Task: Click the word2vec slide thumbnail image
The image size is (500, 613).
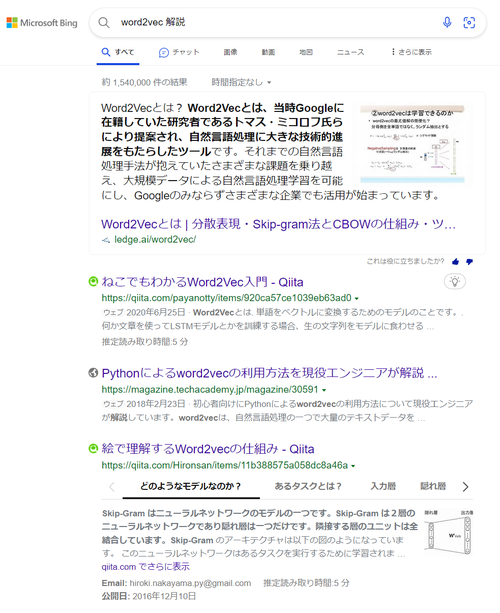Action: click(412, 143)
